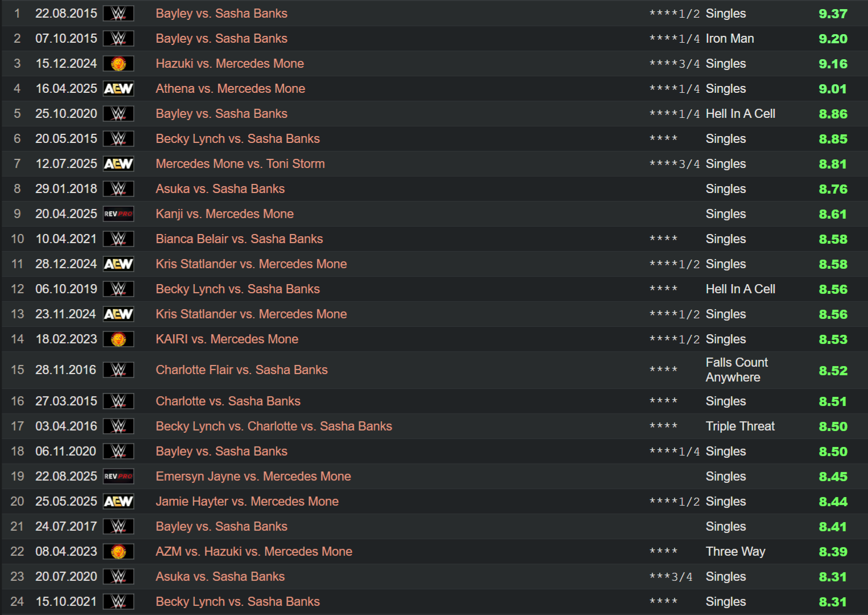Open the Bianca Belair vs. Sasha Banks match
Viewport: 868px width, 615px height.
(239, 239)
